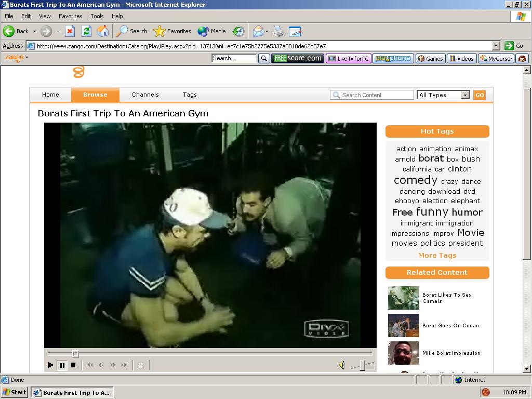Open the Tags tab
The height and width of the screenshot is (399, 532).
tap(190, 95)
